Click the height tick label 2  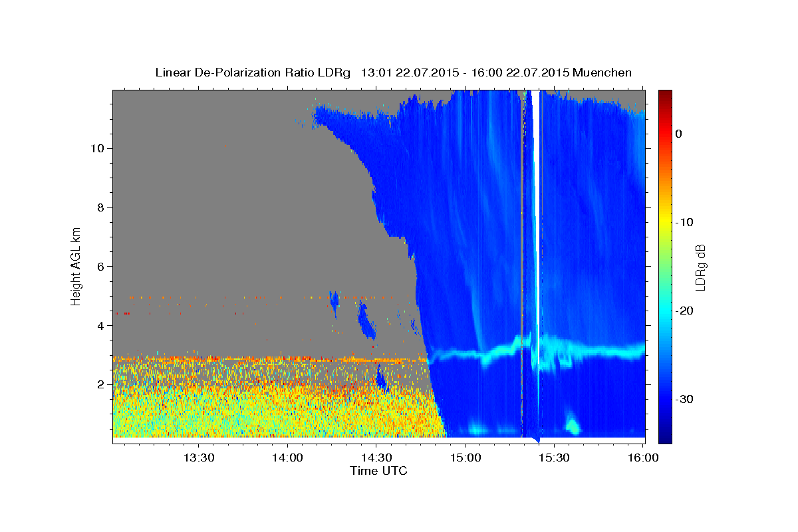coord(99,385)
